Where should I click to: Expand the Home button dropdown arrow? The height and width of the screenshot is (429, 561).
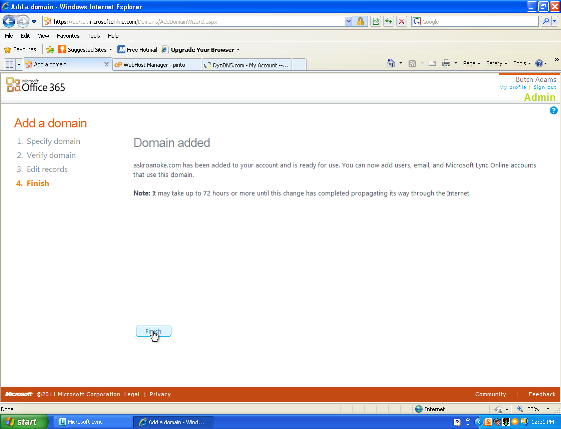[x=401, y=63]
